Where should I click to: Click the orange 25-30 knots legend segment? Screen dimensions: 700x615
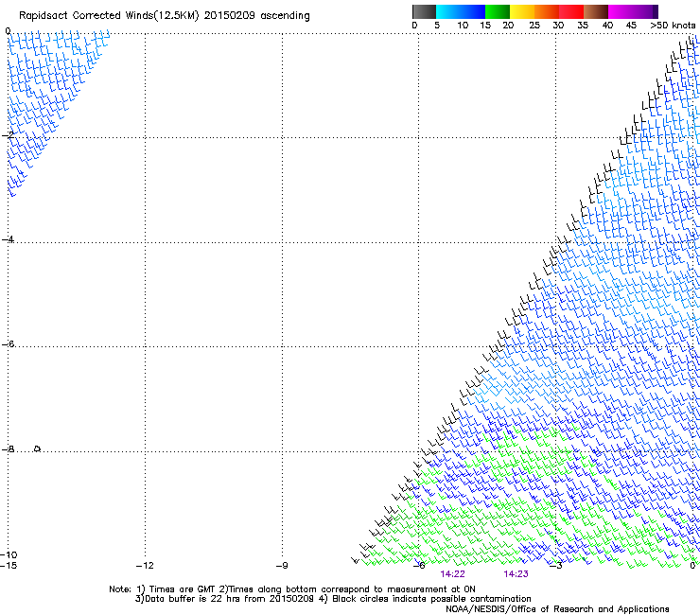(x=547, y=11)
